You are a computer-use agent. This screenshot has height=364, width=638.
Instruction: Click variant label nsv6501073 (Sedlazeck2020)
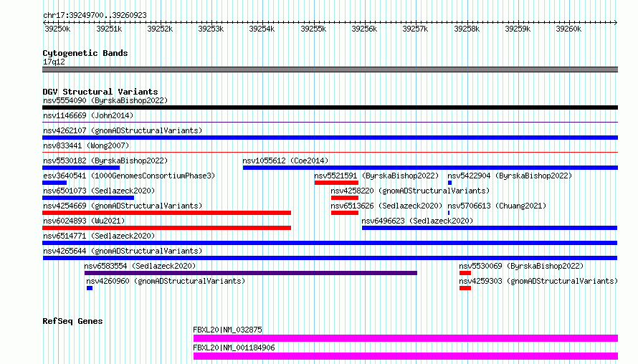click(x=99, y=191)
